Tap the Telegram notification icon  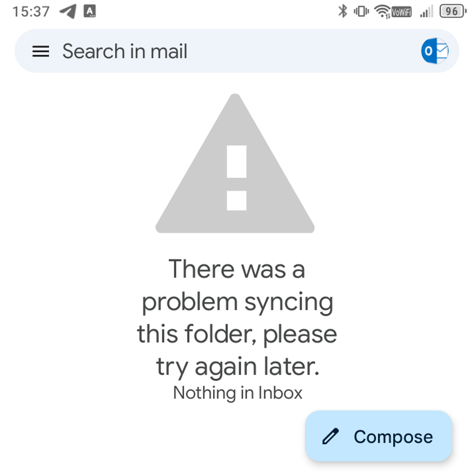[x=68, y=11]
